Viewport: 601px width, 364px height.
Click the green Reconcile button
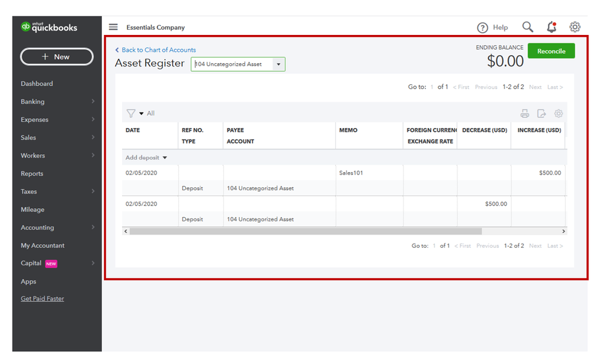[x=551, y=51]
